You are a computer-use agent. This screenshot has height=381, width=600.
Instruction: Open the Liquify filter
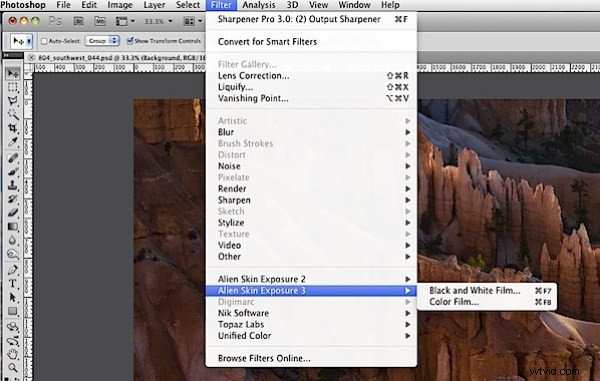click(x=311, y=87)
